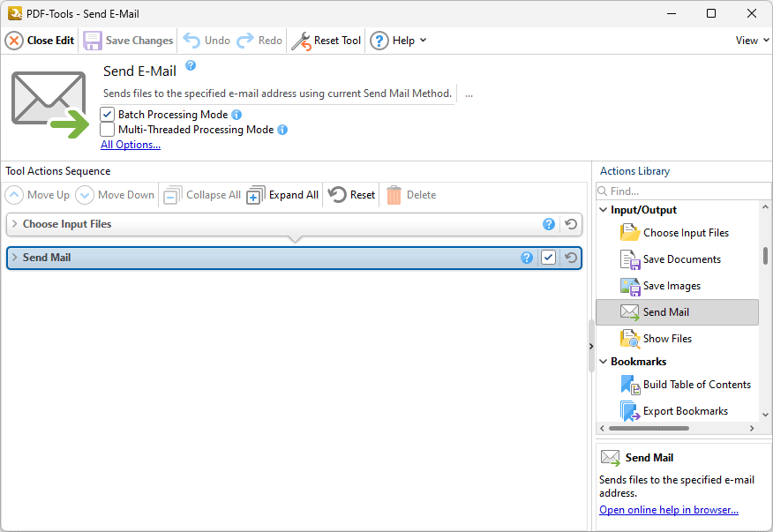This screenshot has width=773, height=532.
Task: Show info about Multi-Threaded Processing Mode
Action: pyautogui.click(x=282, y=130)
